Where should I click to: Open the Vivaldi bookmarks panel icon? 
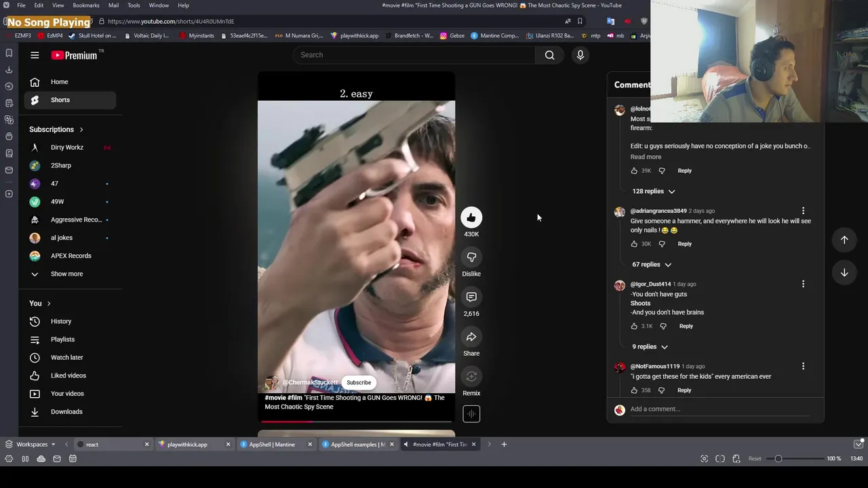(x=9, y=53)
